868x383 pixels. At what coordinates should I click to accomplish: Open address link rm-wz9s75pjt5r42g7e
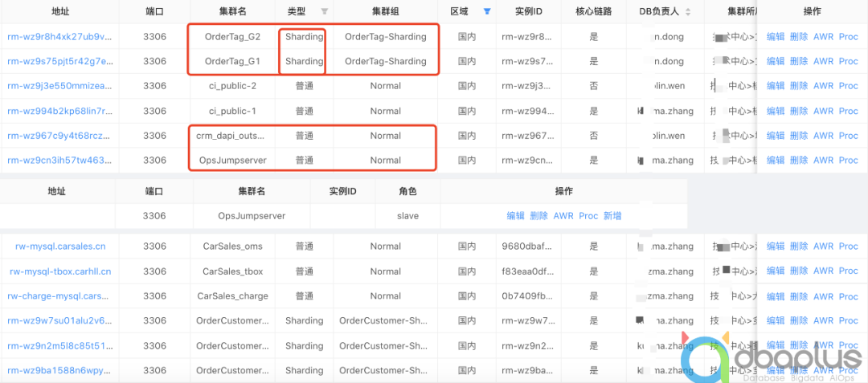[x=60, y=61]
